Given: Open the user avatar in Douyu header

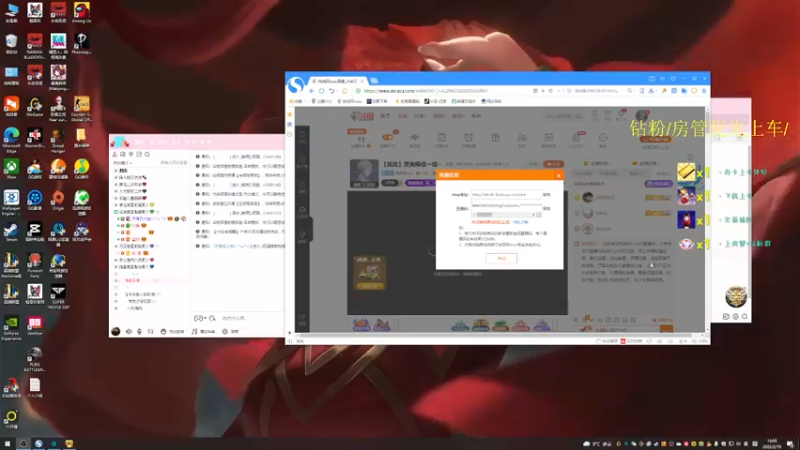Looking at the screenshot, I should pyautogui.click(x=642, y=115).
